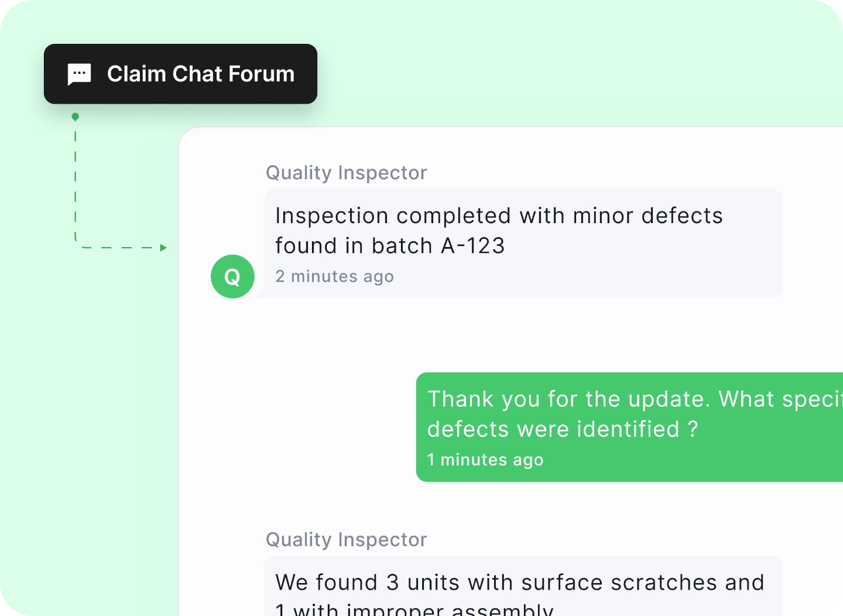Viewport: 843px width, 616px height.
Task: Click the word Forum in the dark badge
Action: (x=261, y=74)
